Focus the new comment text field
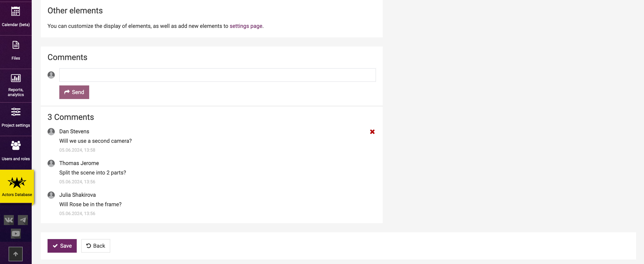Viewport: 644px width, 264px height. [218, 75]
